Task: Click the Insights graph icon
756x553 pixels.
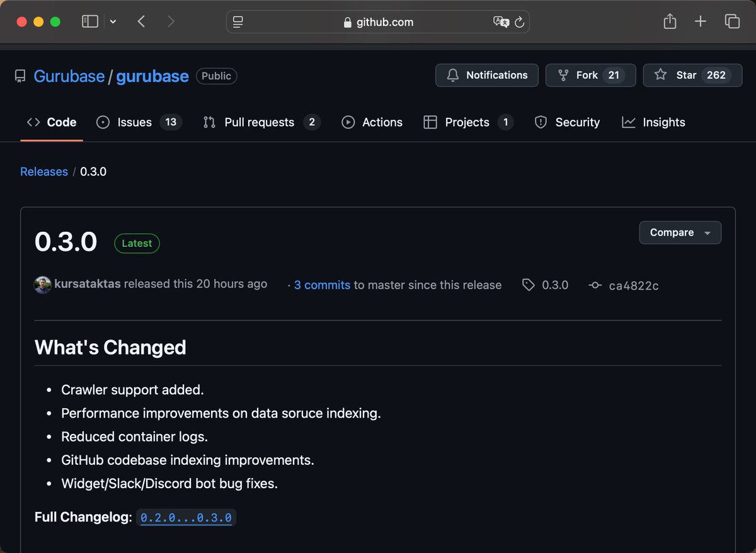Action: 628,122
